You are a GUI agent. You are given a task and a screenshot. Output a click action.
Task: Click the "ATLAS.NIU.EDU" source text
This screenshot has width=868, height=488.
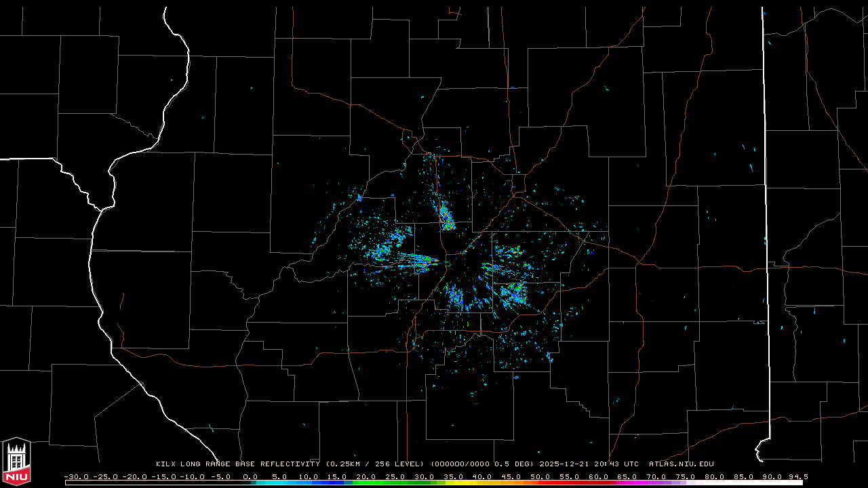[682, 464]
